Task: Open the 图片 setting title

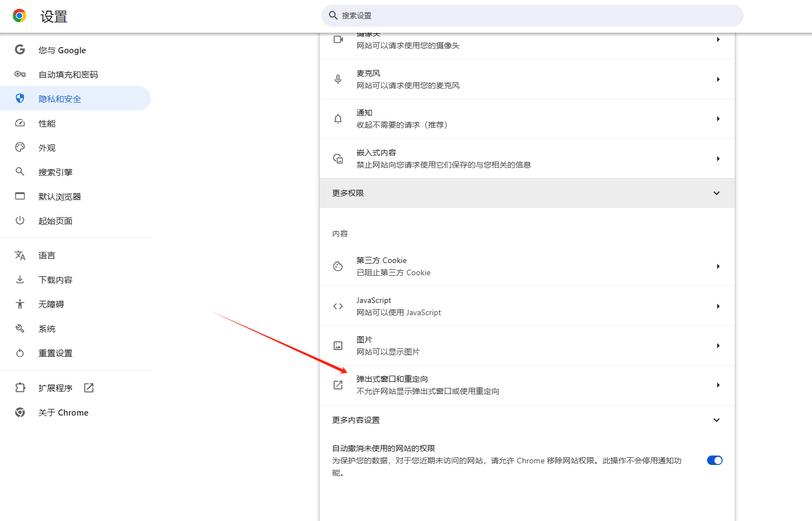Action: 364,340
